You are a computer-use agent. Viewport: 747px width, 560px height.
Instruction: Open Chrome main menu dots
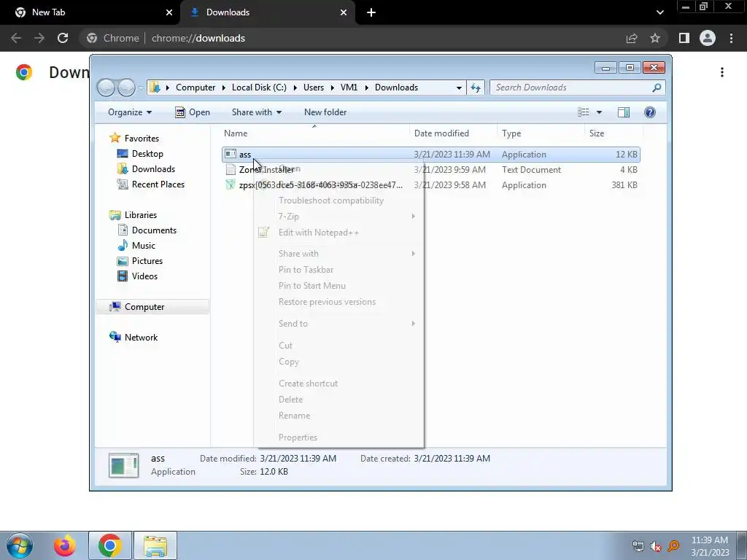point(731,38)
